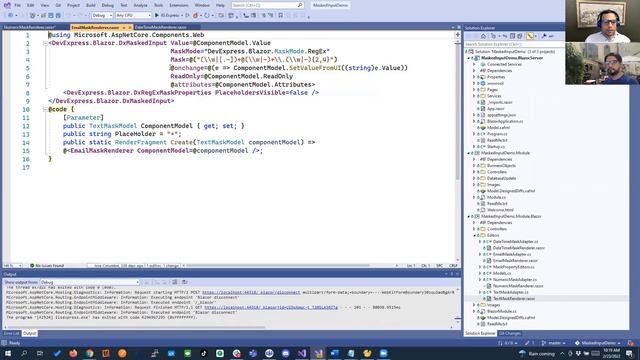
Task: Select EmailMaskRenderer.razor in Solution Explorer
Action: [515, 260]
